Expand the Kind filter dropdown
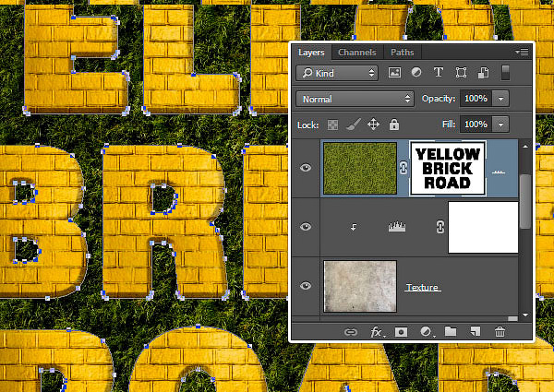Image resolution: width=554 pixels, height=392 pixels. click(337, 73)
